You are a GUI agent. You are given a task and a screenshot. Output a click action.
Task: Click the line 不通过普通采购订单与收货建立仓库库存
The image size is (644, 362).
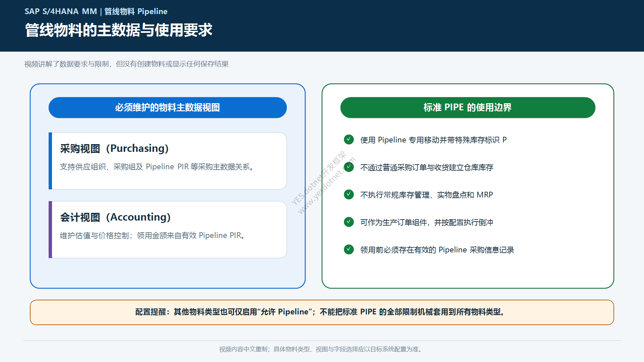(x=427, y=167)
